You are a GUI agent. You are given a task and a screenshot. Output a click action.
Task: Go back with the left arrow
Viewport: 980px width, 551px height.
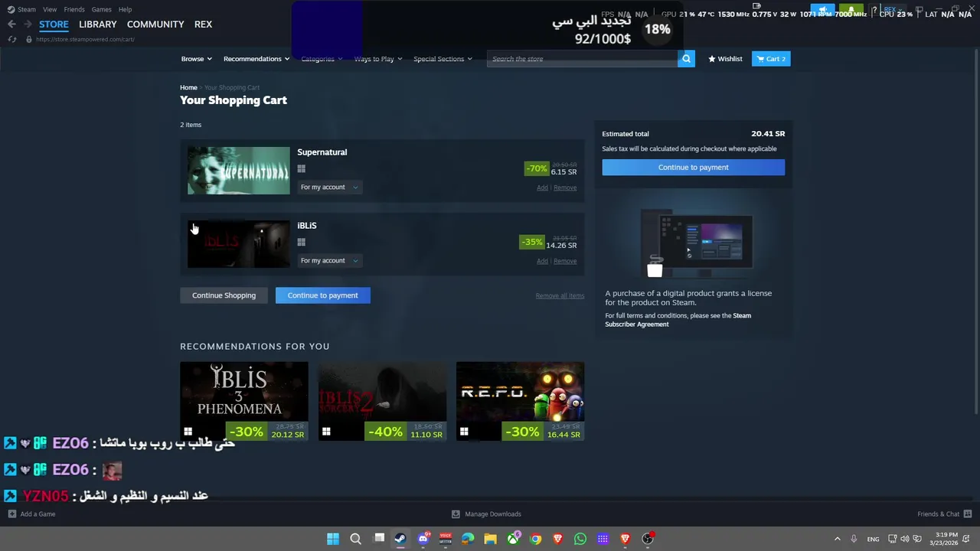click(x=11, y=24)
